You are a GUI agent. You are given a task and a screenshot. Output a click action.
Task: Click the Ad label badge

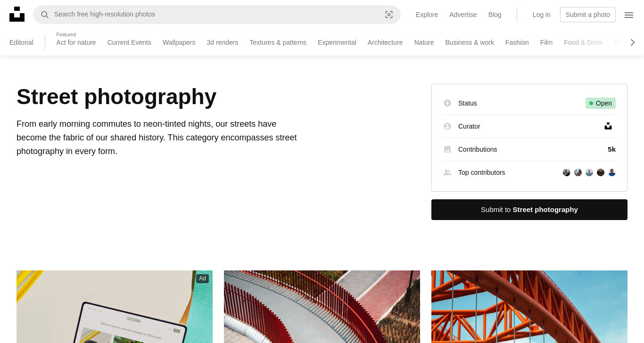[x=202, y=278]
